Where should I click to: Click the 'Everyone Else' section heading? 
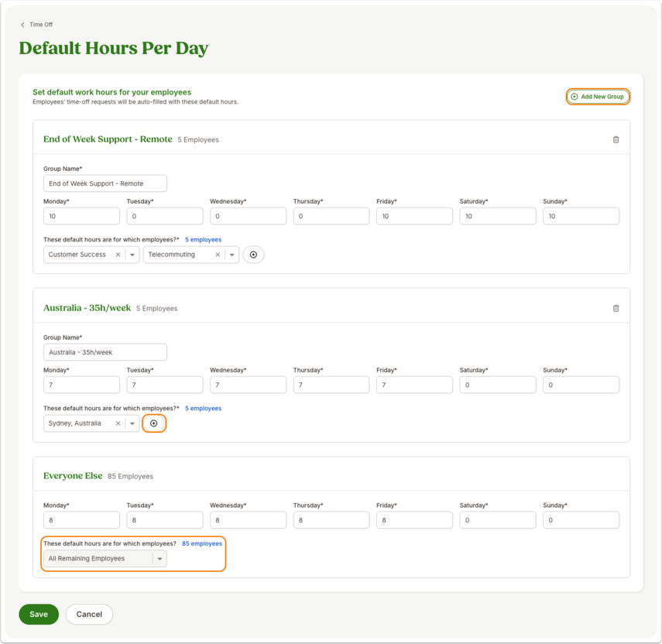(73, 475)
